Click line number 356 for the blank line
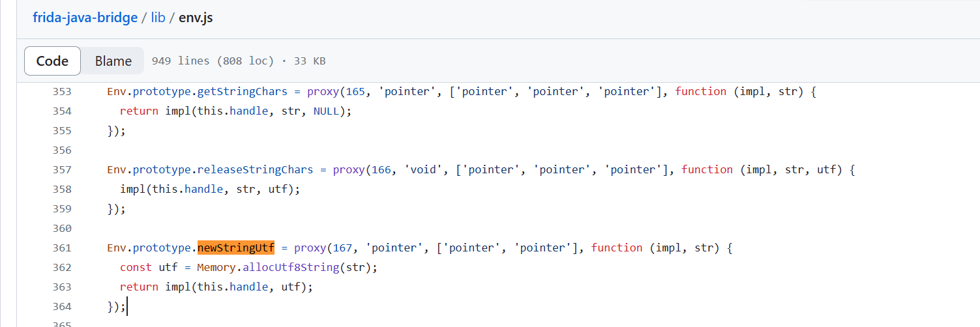 click(62, 150)
